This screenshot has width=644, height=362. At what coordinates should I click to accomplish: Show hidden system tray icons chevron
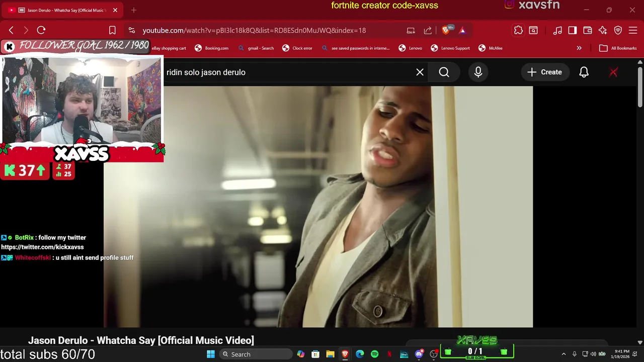[563, 354]
